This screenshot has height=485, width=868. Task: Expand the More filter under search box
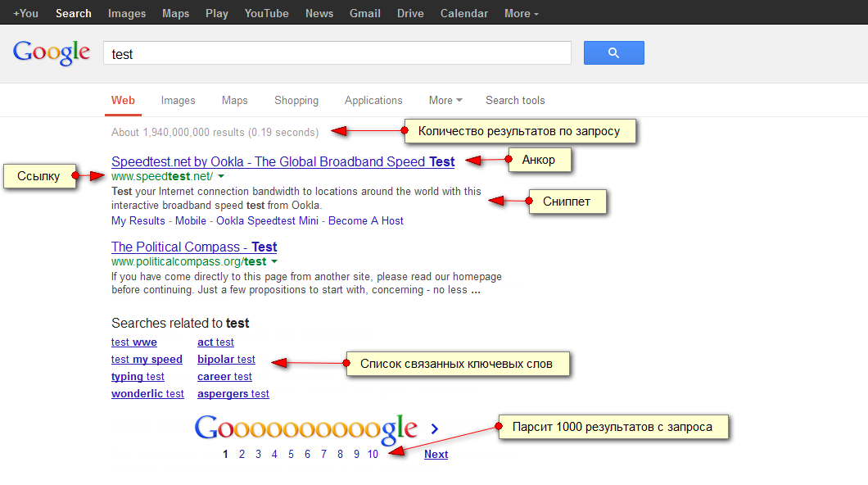pyautogui.click(x=445, y=100)
